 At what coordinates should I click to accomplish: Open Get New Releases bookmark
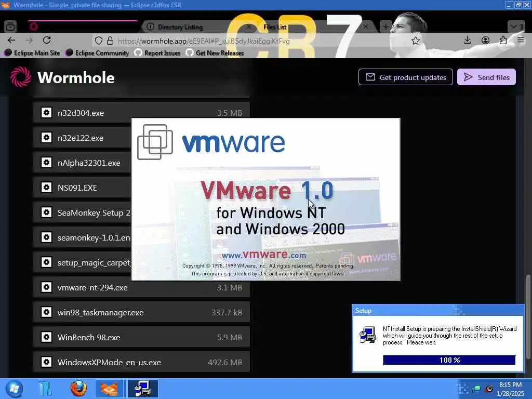coord(215,53)
